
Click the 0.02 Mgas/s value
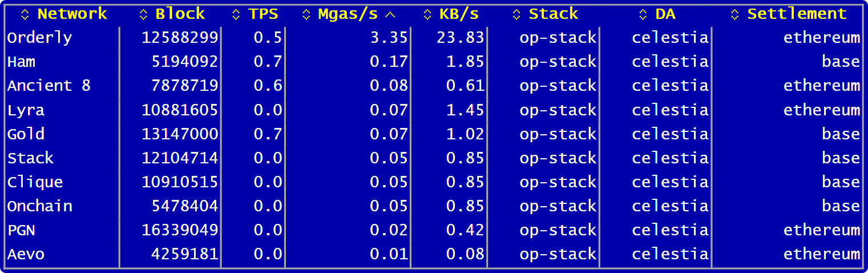(389, 230)
